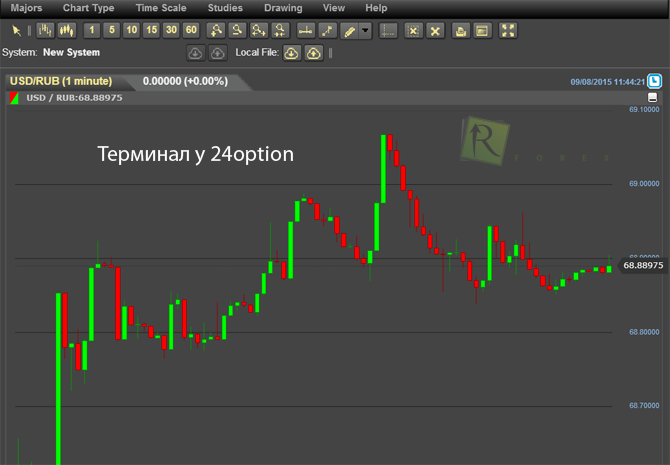
Task: Click the 68.70000 price axis label
Action: 644,406
